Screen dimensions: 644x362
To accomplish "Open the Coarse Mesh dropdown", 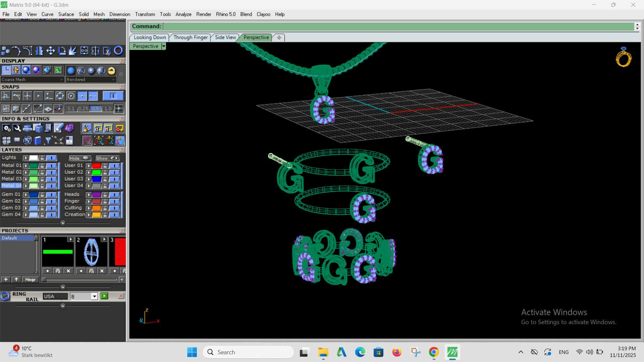I will [32, 79].
